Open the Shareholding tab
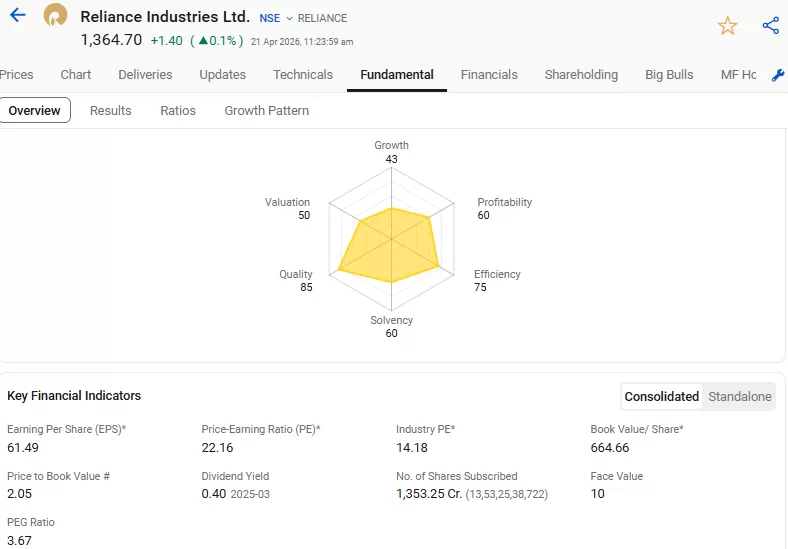The height and width of the screenshot is (549, 788). (581, 75)
